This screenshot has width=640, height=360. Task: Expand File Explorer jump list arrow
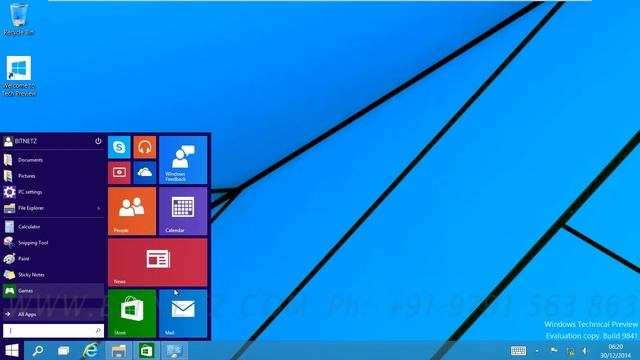point(99,209)
